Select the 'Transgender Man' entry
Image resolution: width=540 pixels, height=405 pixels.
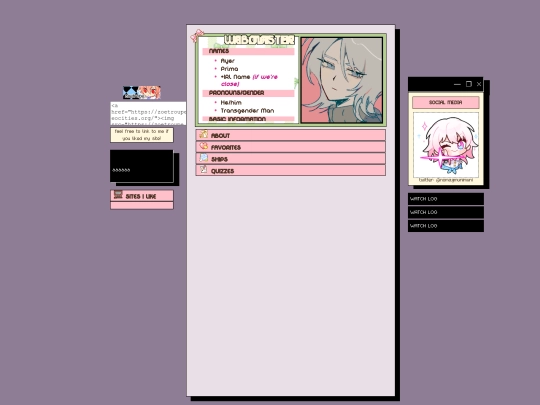(247, 111)
